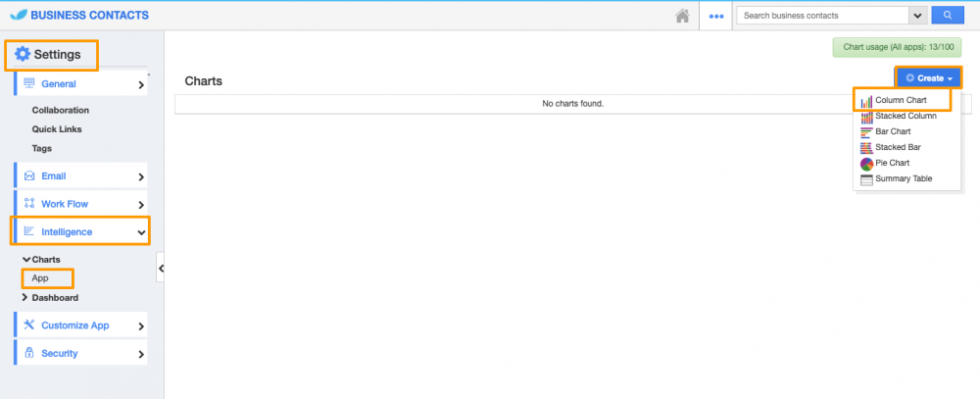
Task: Click the Summary Table icon
Action: [x=866, y=179]
